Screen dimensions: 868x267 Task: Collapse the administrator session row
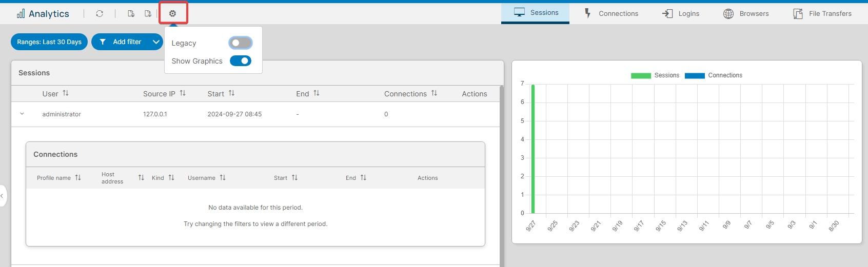click(22, 114)
